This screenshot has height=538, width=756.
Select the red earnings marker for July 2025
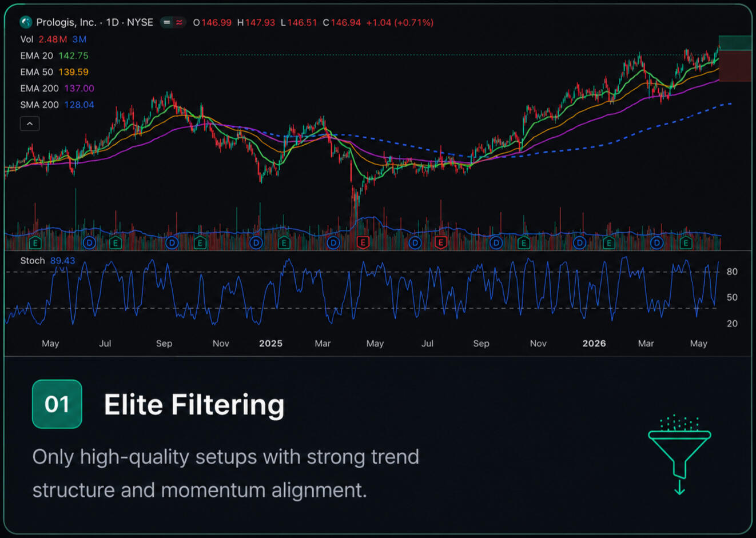click(x=440, y=243)
